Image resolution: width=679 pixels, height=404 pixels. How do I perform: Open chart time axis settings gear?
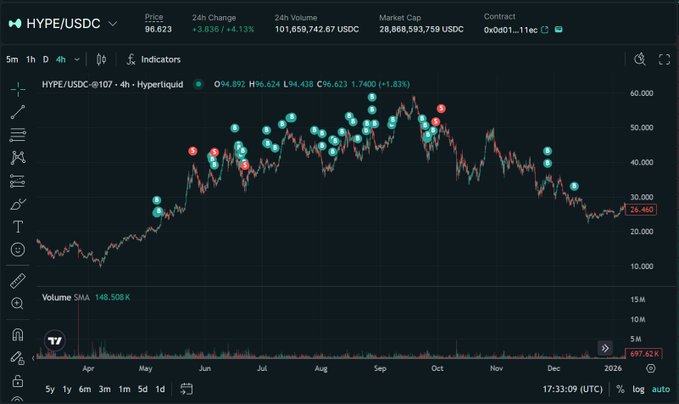tap(650, 368)
